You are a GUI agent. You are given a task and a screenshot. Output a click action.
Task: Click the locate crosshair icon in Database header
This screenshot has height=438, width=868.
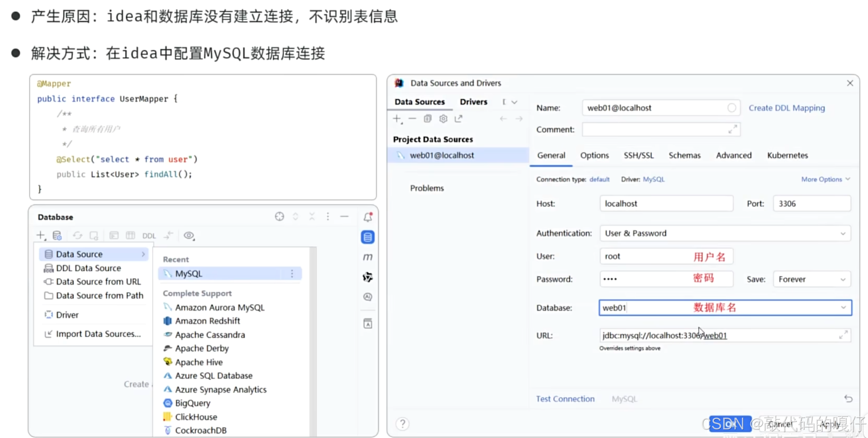click(279, 216)
